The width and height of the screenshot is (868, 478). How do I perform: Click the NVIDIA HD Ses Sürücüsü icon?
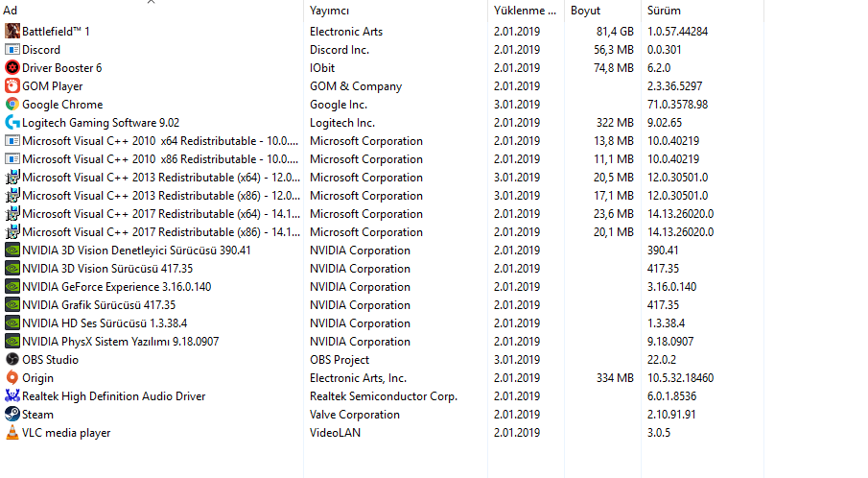(12, 323)
